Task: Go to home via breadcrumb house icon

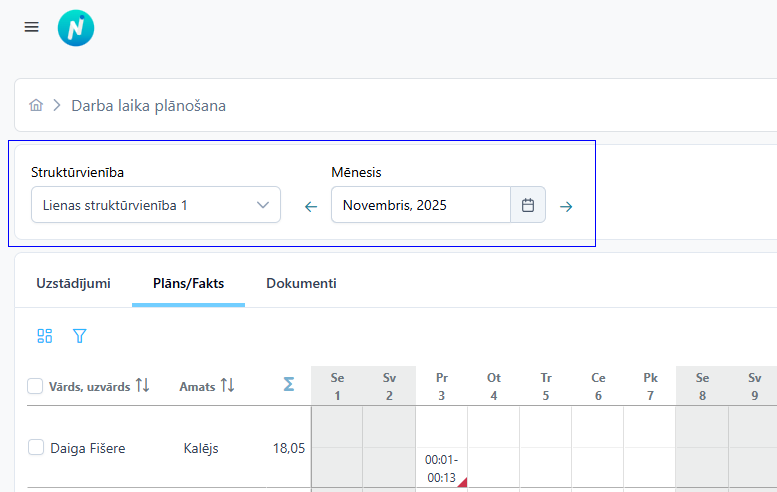Action: pyautogui.click(x=36, y=105)
